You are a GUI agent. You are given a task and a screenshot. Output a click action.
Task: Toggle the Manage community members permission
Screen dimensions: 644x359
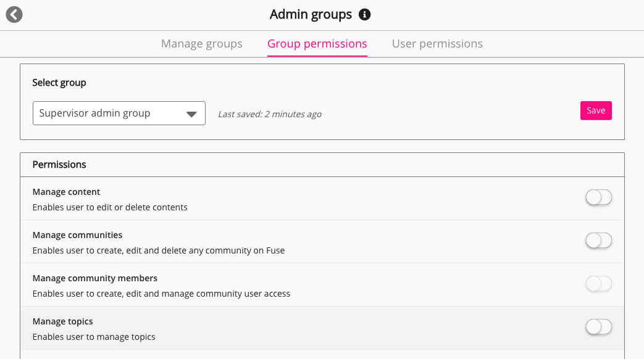[x=598, y=284]
